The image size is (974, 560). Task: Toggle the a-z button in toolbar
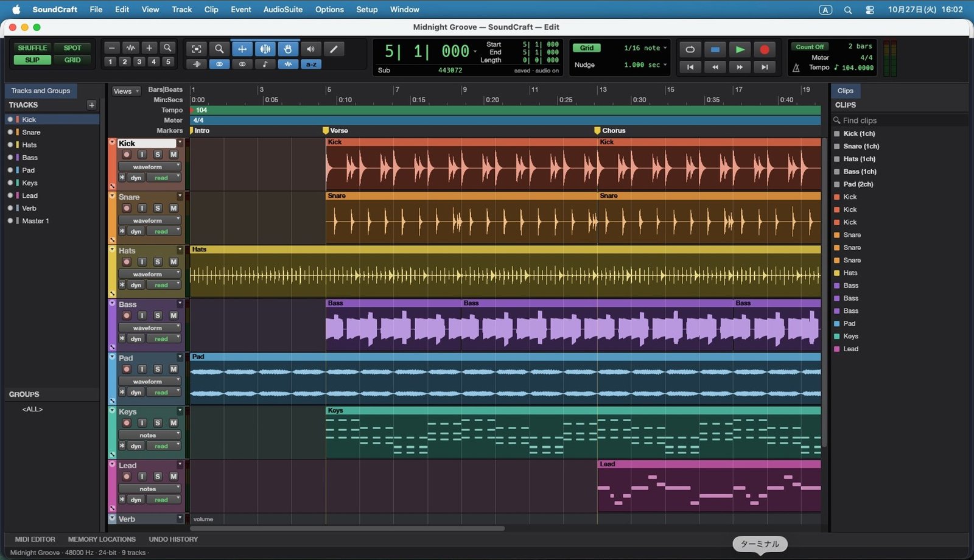[311, 64]
